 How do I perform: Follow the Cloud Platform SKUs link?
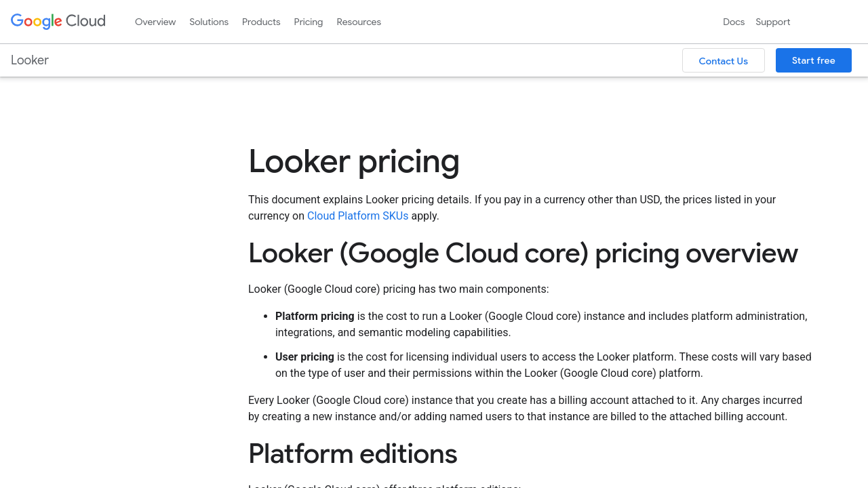[x=357, y=216]
